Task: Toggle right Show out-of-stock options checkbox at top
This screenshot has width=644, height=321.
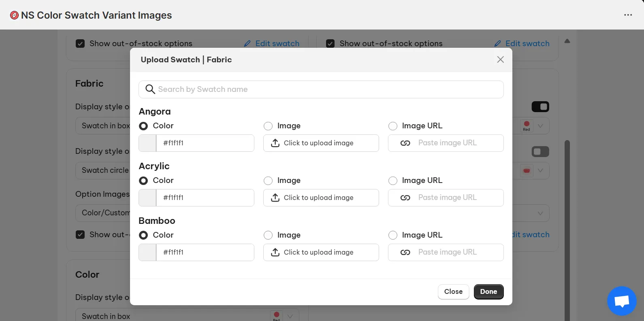Action: (x=331, y=43)
